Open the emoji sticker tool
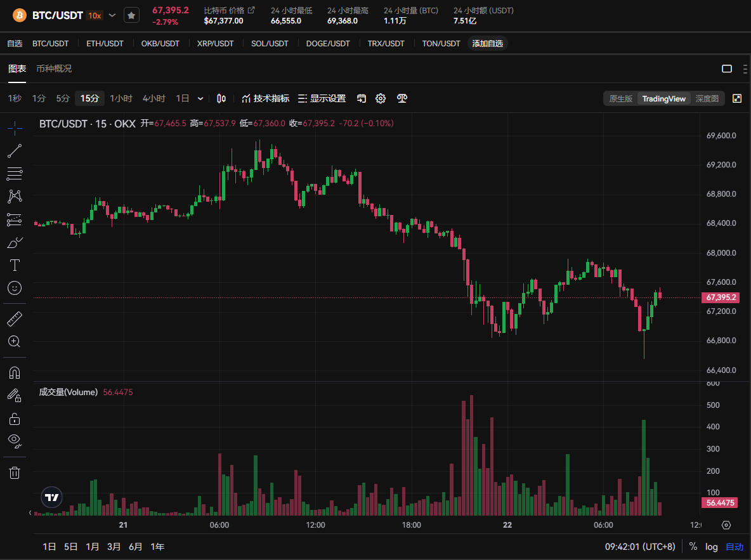The image size is (751, 560). tap(15, 288)
